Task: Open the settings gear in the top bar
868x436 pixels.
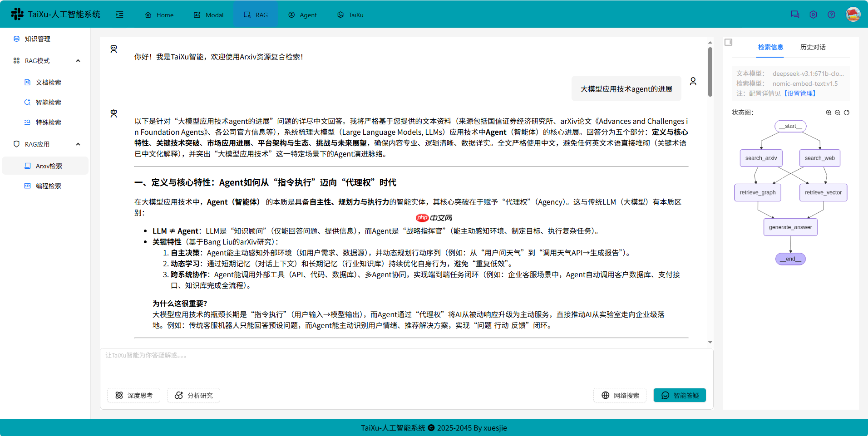Action: 813,14
